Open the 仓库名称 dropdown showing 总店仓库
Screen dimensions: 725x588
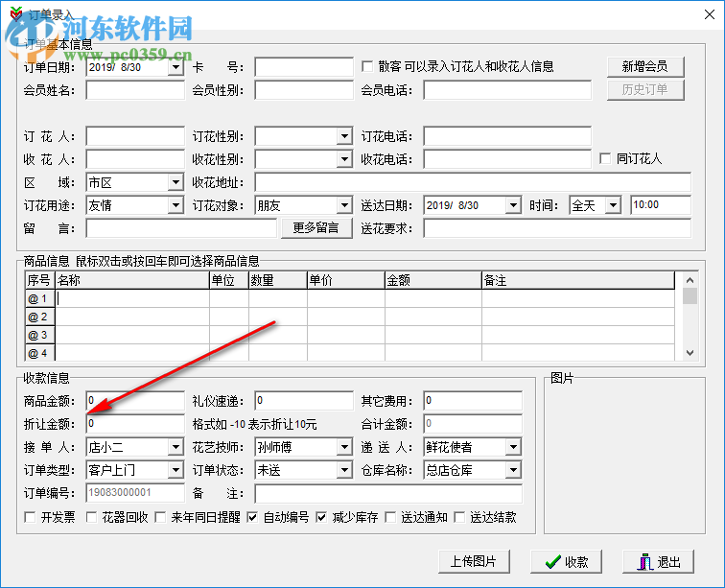tap(513, 470)
